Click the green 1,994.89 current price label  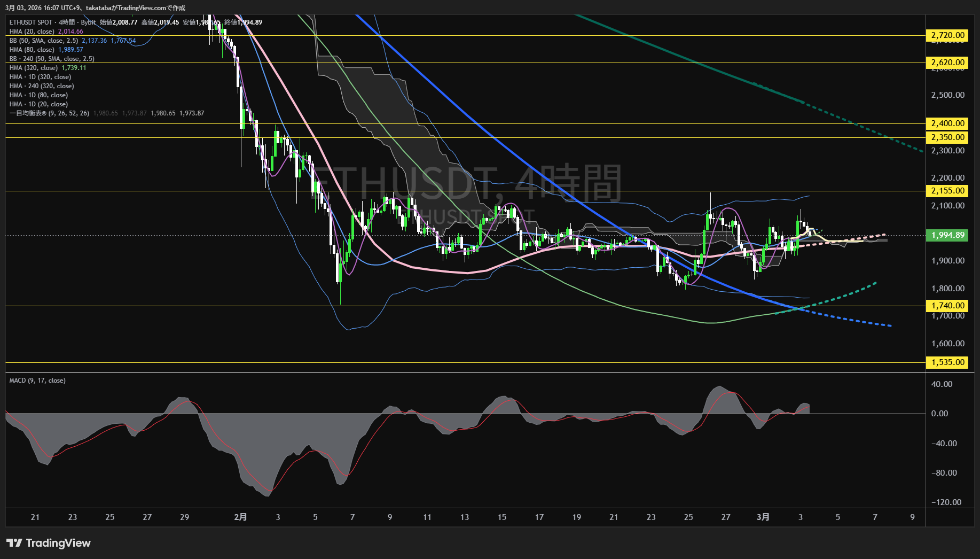(x=947, y=235)
